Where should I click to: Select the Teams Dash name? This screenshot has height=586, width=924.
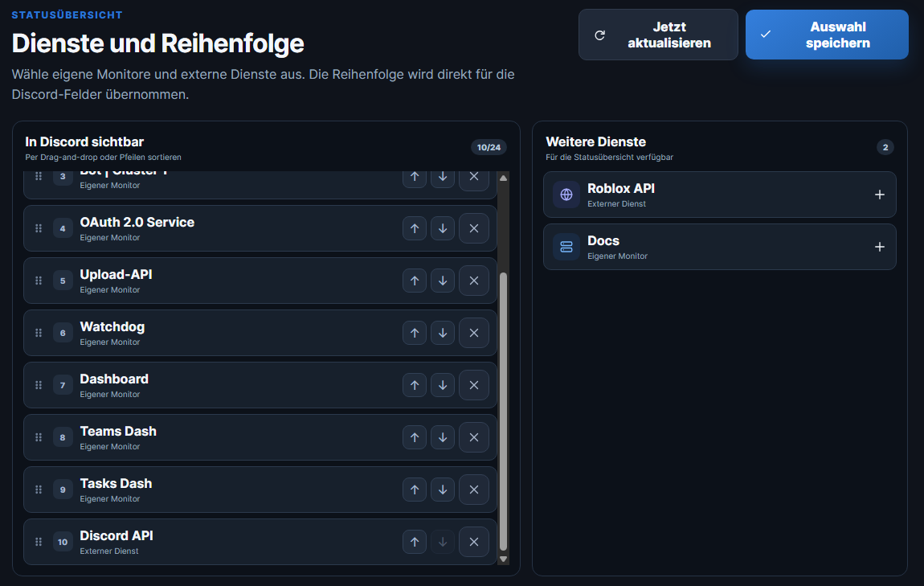coord(118,432)
